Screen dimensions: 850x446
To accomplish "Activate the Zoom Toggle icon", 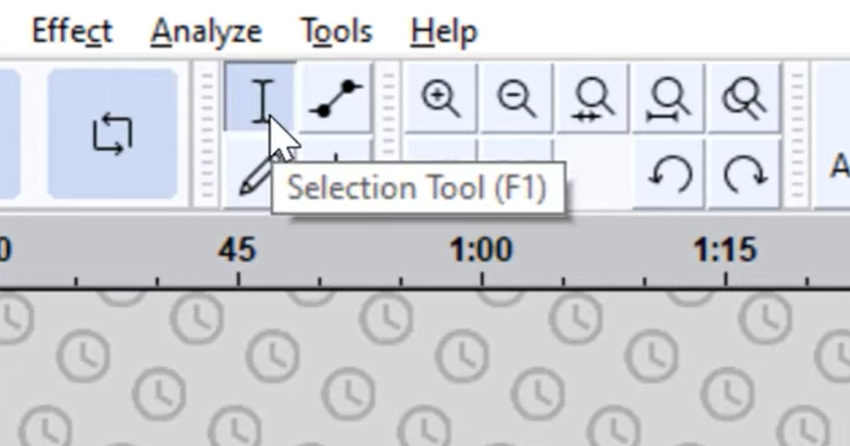I will [x=744, y=98].
